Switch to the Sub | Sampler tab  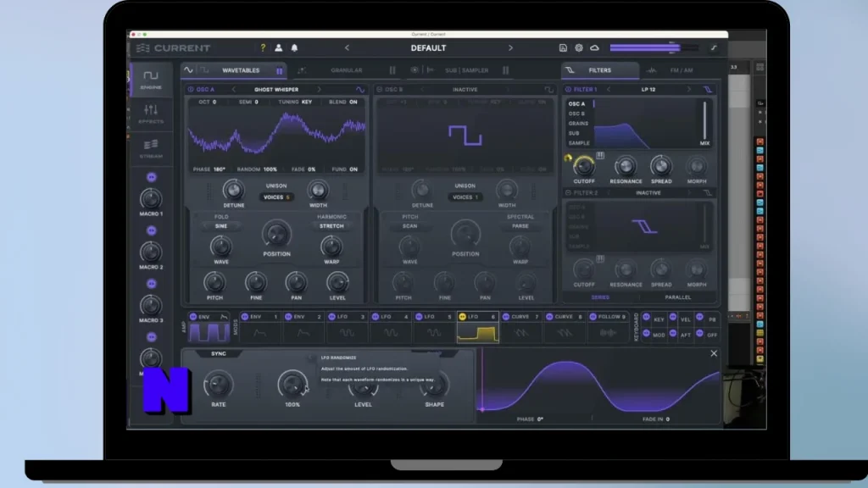(467, 71)
